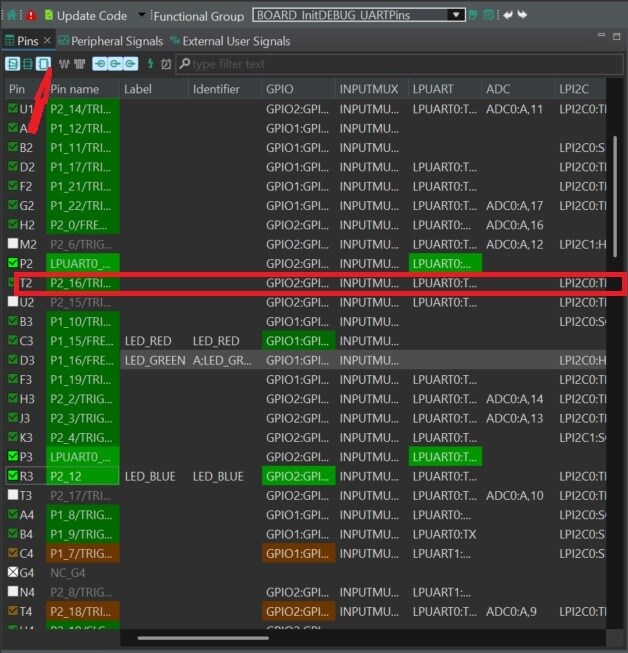628x653 pixels.
Task: Click the vertical scrollbar thumb of pin table
Action: click(x=615, y=197)
